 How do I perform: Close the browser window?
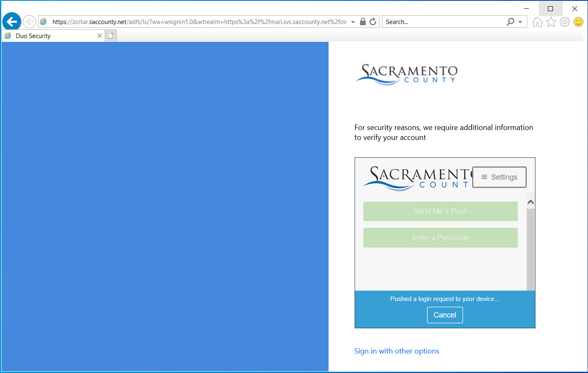click(575, 8)
